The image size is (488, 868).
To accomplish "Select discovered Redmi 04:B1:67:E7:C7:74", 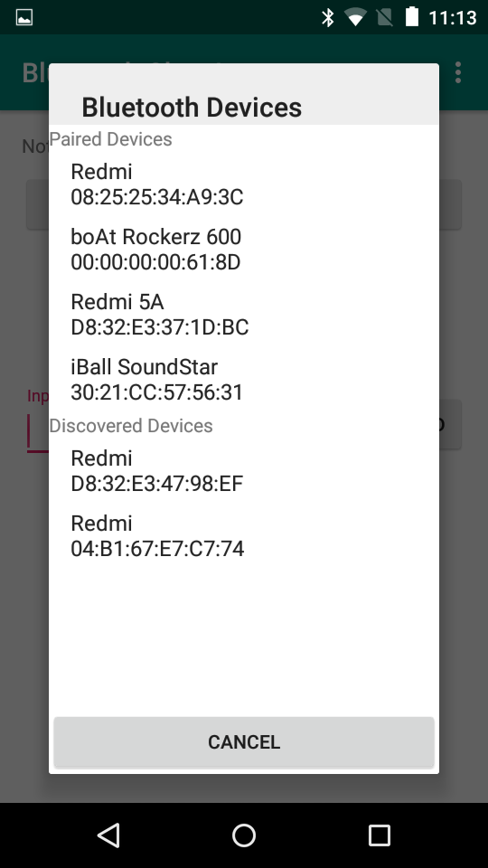I will (244, 536).
